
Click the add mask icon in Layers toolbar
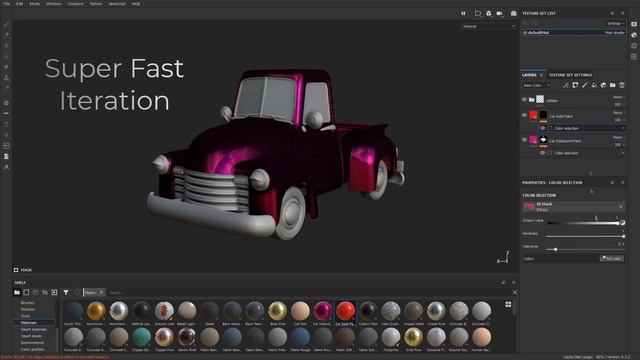(575, 85)
